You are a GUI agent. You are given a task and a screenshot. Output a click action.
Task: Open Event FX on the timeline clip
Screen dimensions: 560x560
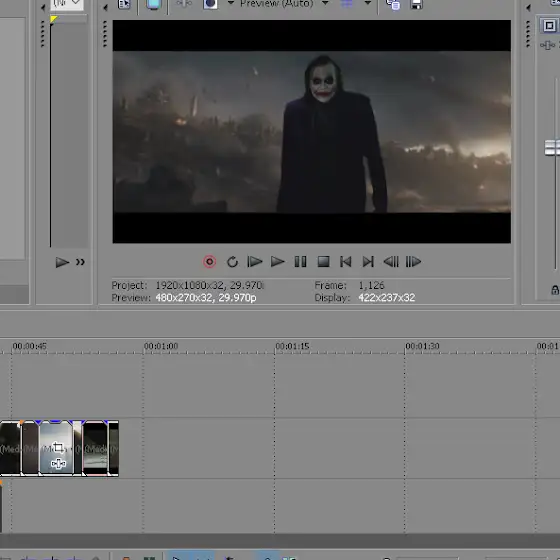point(58,464)
